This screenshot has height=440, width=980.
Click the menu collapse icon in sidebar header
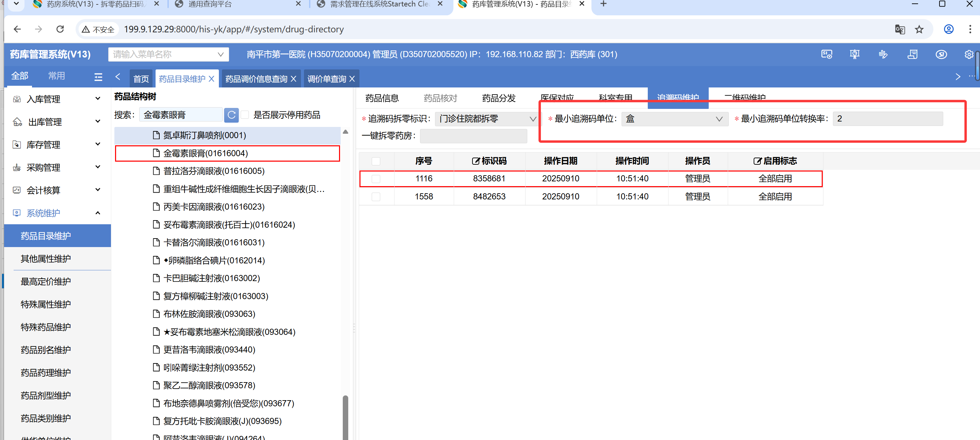click(x=98, y=77)
